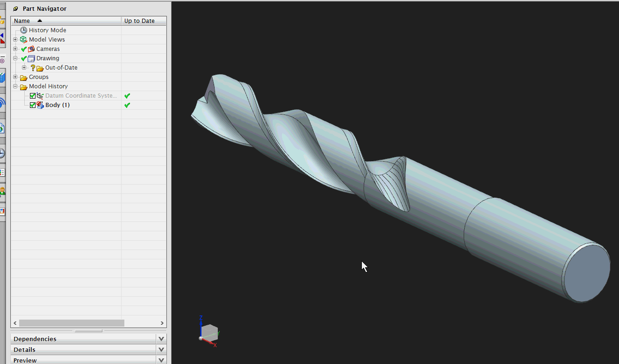Click the Up to Date column header
The height and width of the screenshot is (364, 619).
click(x=144, y=21)
